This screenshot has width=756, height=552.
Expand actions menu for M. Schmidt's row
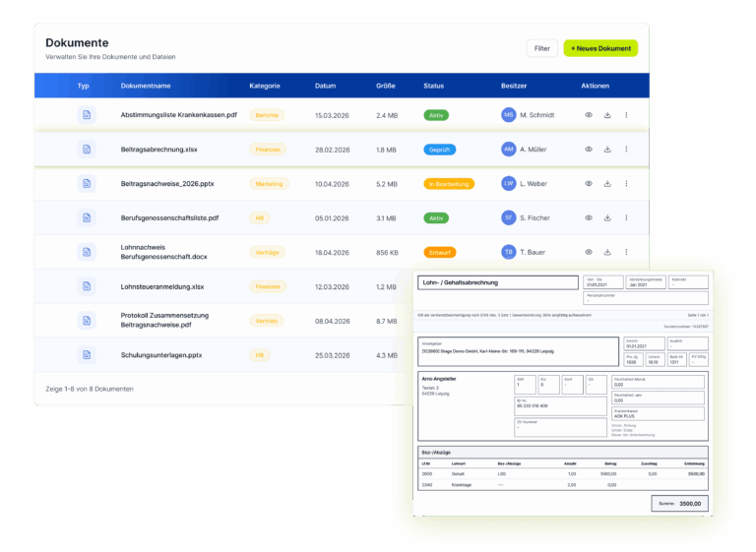(626, 115)
